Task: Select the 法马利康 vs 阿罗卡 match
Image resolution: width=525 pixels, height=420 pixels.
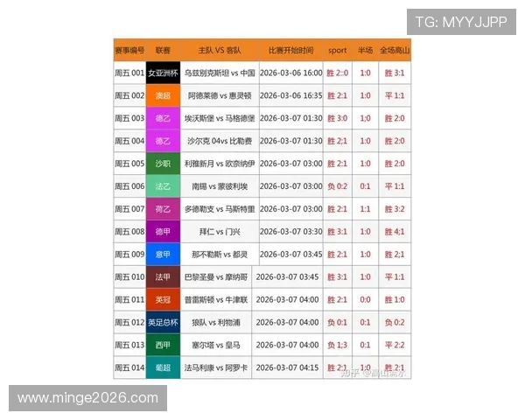Action: tap(216, 367)
